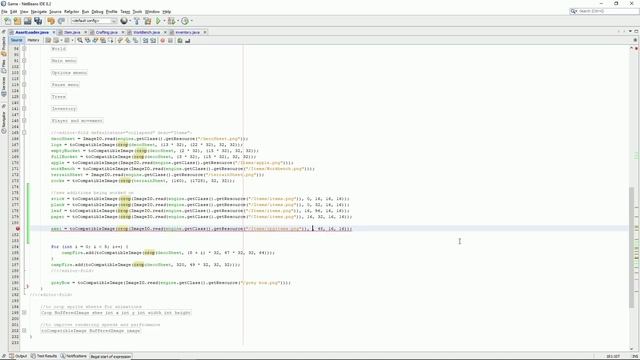This screenshot has height=360, width=640.
Task: Switch to the Crafting.java tab
Action: click(x=107, y=32)
